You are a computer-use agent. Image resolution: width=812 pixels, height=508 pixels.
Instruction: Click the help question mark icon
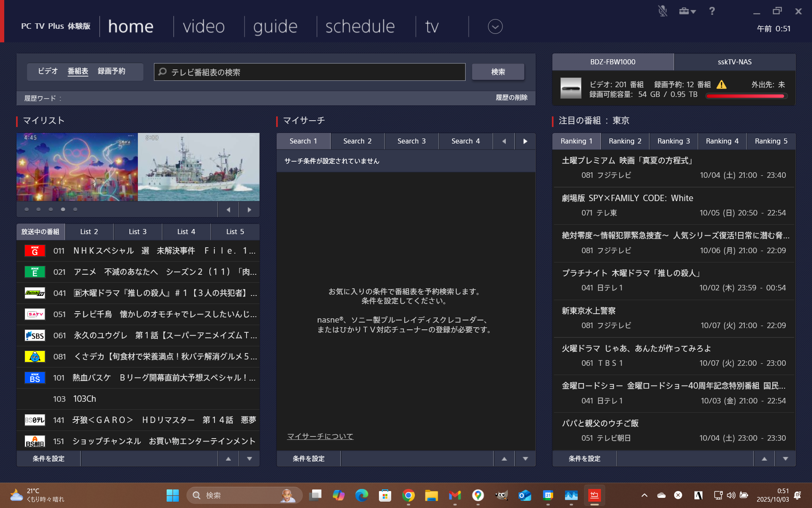click(x=712, y=11)
